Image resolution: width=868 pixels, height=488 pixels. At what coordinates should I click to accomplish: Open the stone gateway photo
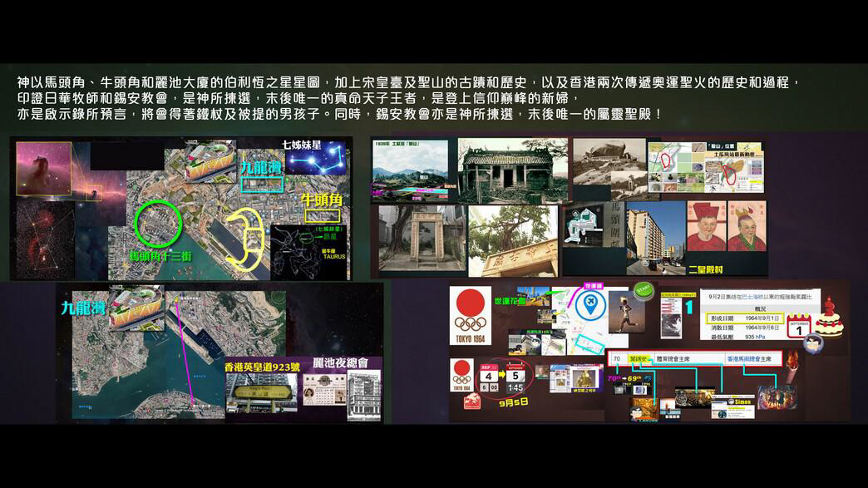[x=422, y=238]
